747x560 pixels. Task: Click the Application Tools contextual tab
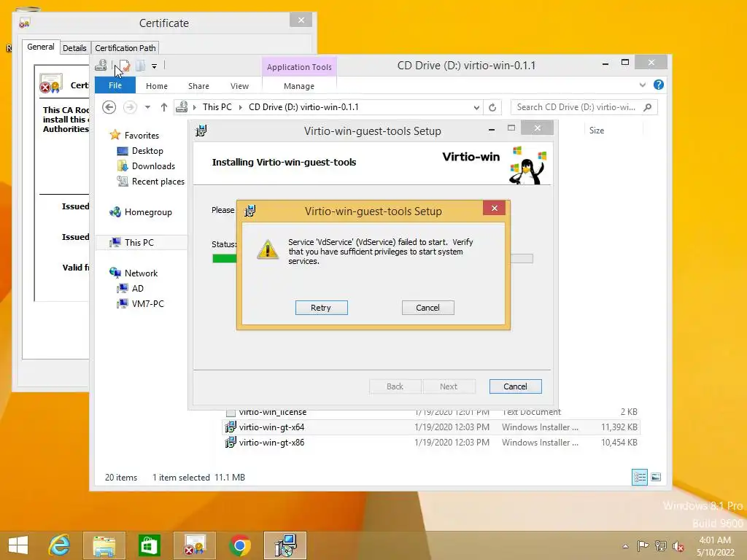click(298, 67)
